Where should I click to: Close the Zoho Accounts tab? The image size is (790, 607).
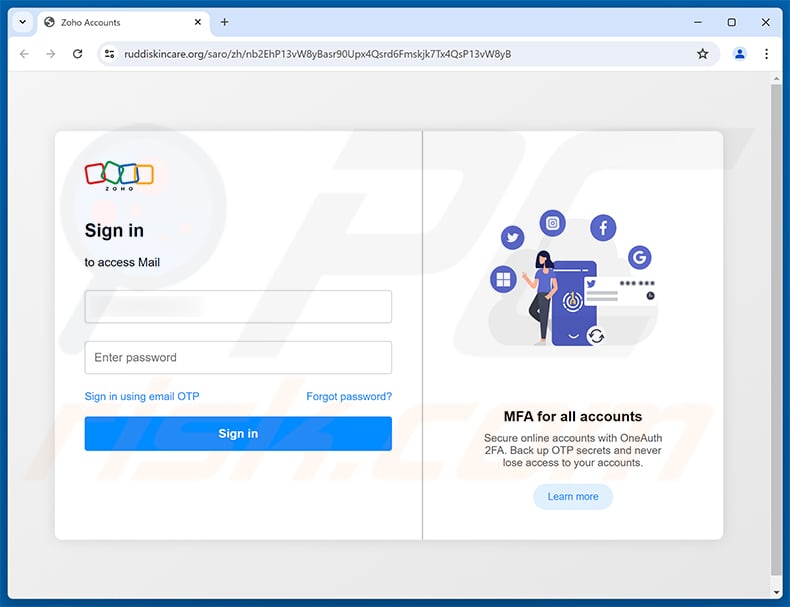pyautogui.click(x=198, y=22)
